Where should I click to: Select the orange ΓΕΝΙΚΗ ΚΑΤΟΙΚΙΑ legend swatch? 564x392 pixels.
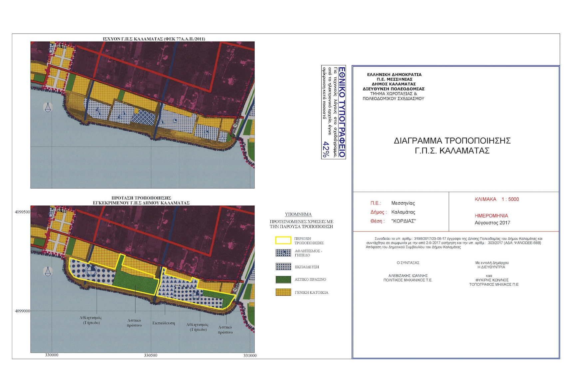(x=283, y=292)
